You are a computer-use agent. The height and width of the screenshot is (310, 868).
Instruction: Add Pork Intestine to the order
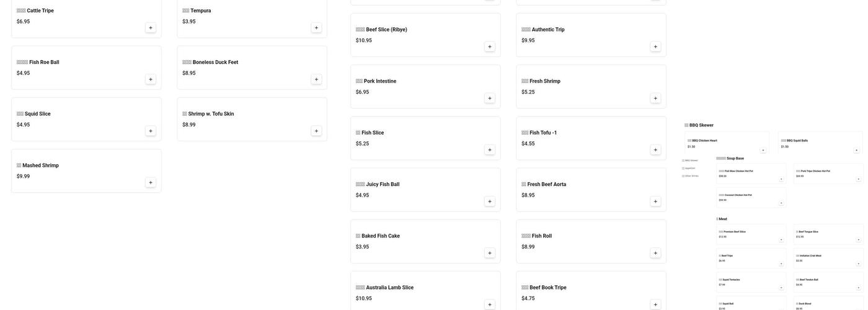click(490, 98)
